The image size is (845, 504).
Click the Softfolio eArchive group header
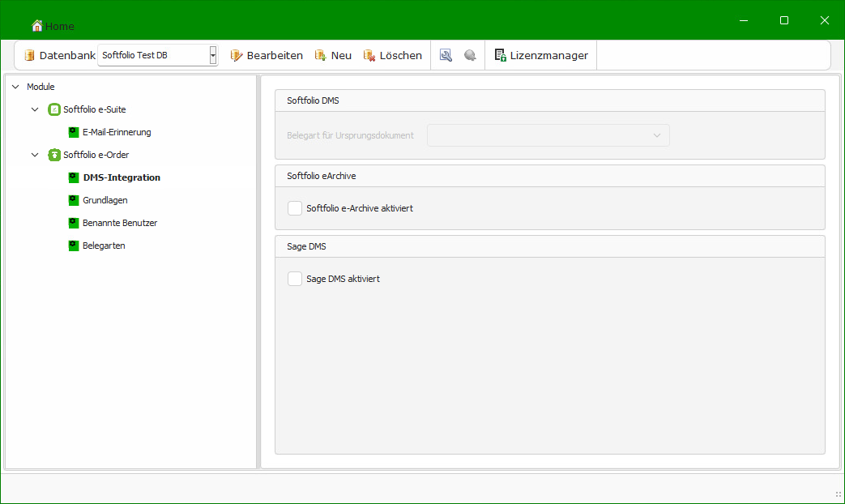point(549,177)
